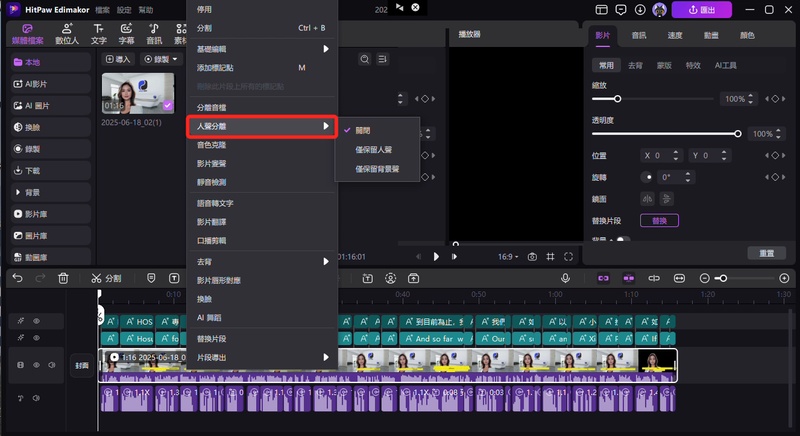
Task: Select 僅保留背景聲 option in submenu
Action: pyautogui.click(x=378, y=169)
